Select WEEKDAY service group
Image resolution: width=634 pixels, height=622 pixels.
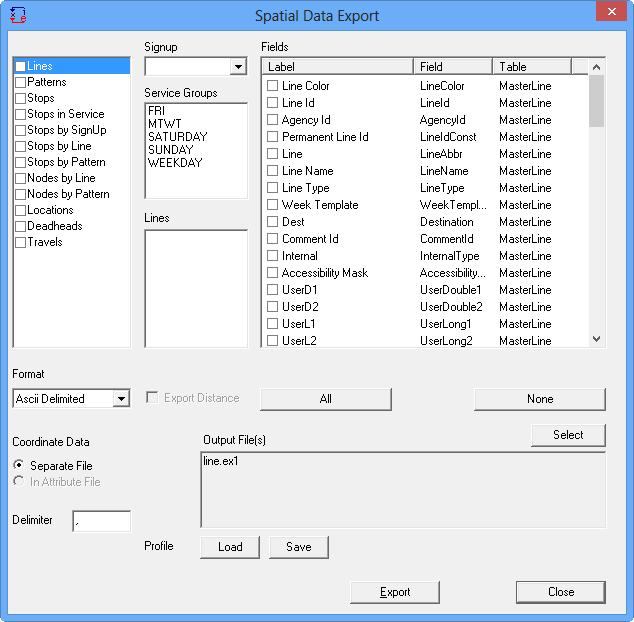[x=175, y=163]
